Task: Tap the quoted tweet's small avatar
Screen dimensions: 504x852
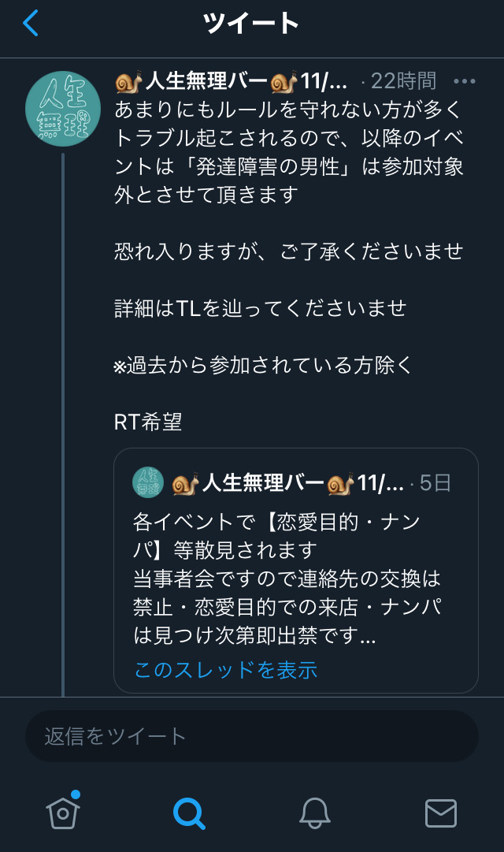Action: (147, 482)
